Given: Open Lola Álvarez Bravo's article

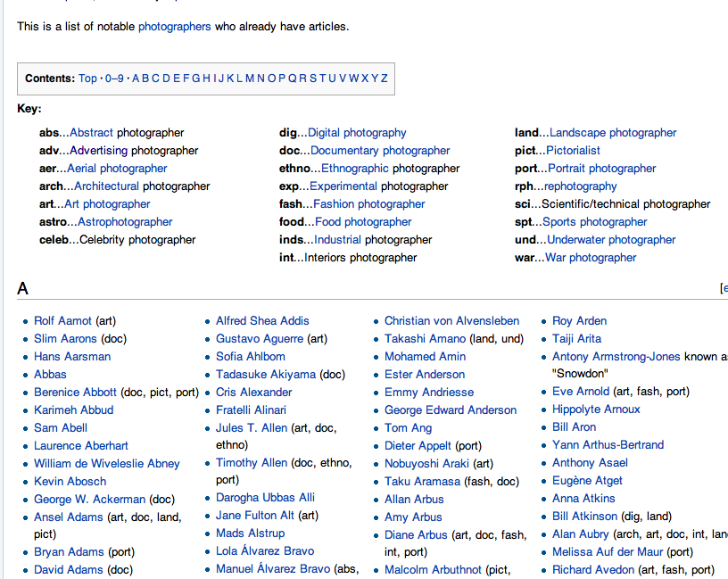Looking at the screenshot, I should point(264,551).
